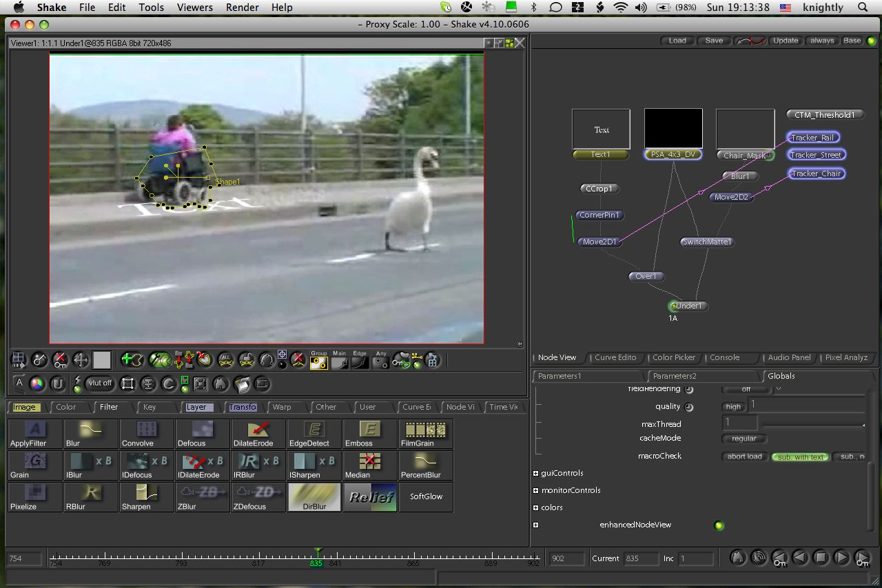882x588 pixels.
Task: Toggle macroCheck 'sub. with text' option
Action: click(x=799, y=456)
